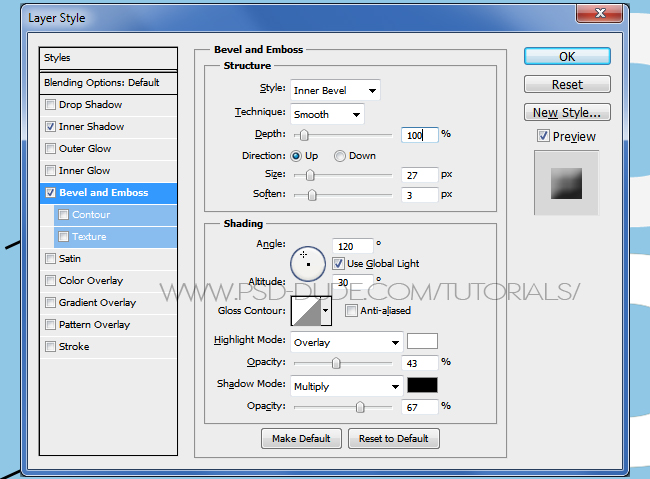Click the OK button
The image size is (650, 479).
pos(567,56)
